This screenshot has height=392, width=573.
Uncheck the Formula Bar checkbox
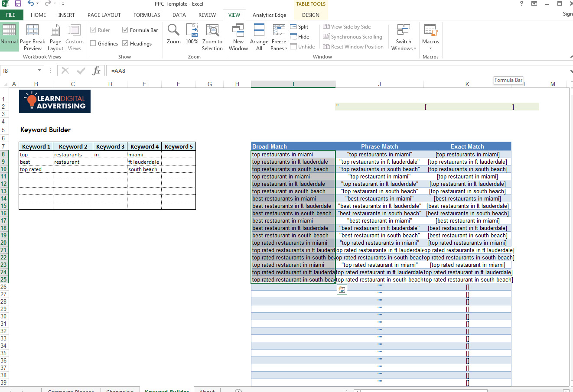(125, 30)
